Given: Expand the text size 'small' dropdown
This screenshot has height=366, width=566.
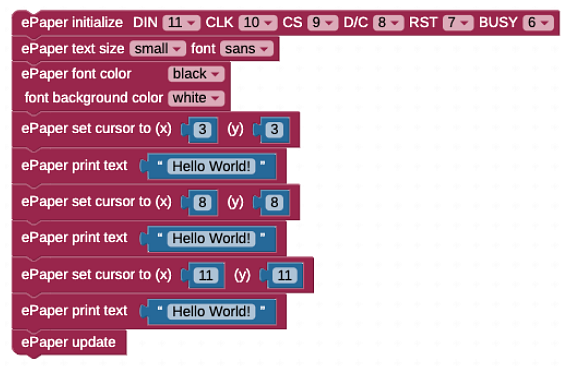Looking at the screenshot, I should 158,49.
